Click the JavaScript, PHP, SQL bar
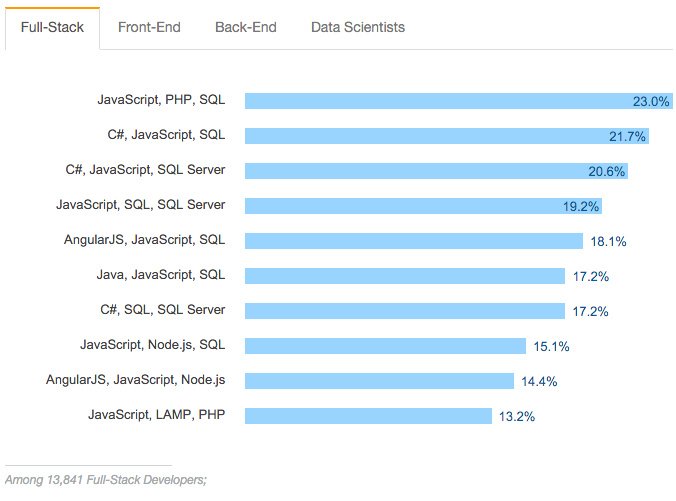The height and width of the screenshot is (501, 676). tap(459, 101)
